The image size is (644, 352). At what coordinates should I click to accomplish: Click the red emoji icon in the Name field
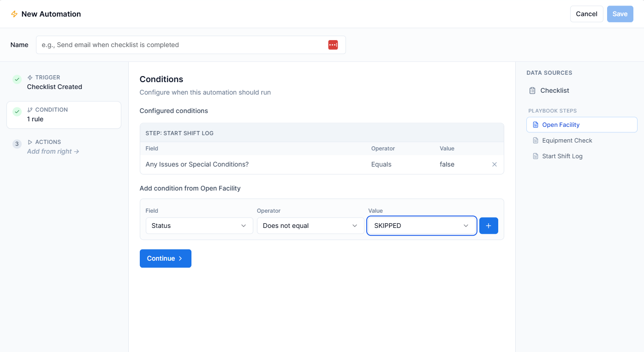[x=333, y=45]
